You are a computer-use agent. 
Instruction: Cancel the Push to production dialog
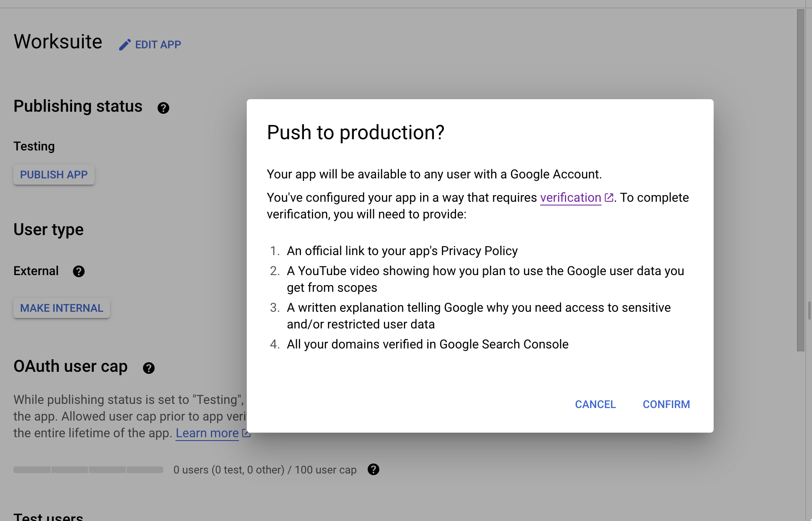(x=595, y=404)
